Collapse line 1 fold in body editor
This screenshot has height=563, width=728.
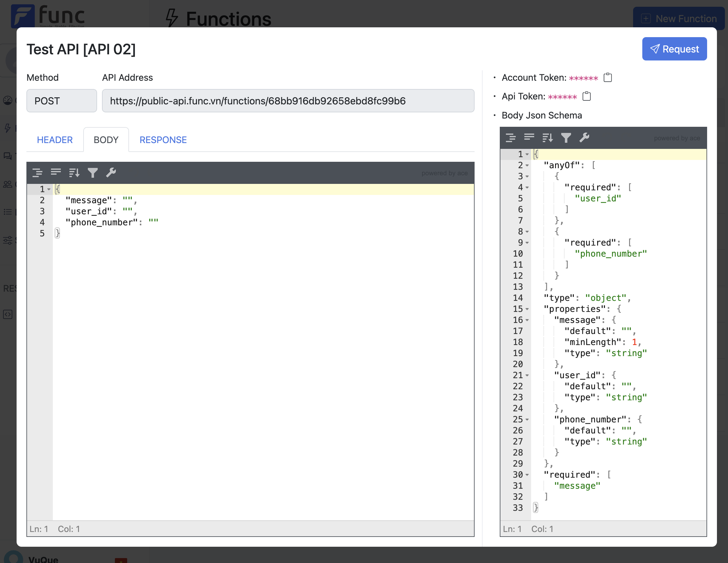tap(49, 189)
